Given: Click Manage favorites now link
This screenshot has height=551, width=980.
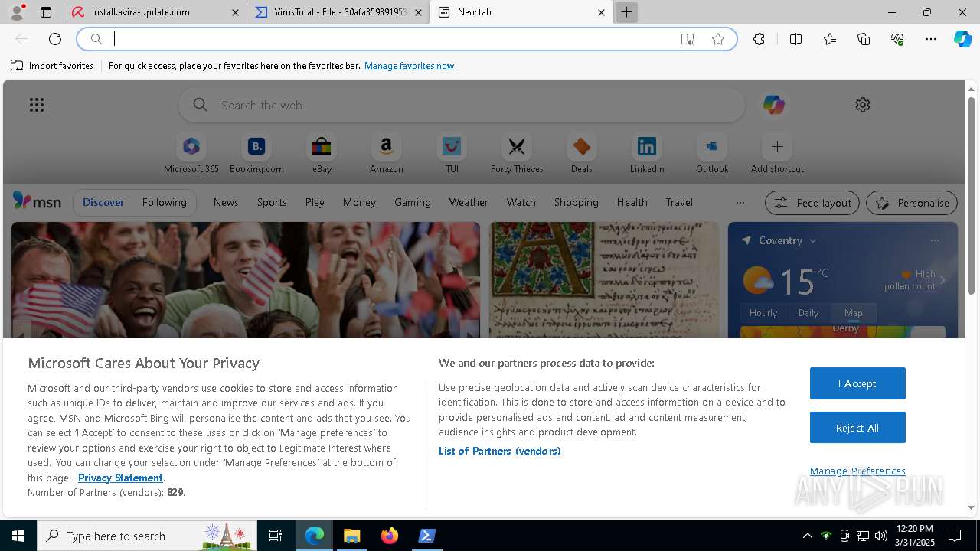Looking at the screenshot, I should click(409, 66).
